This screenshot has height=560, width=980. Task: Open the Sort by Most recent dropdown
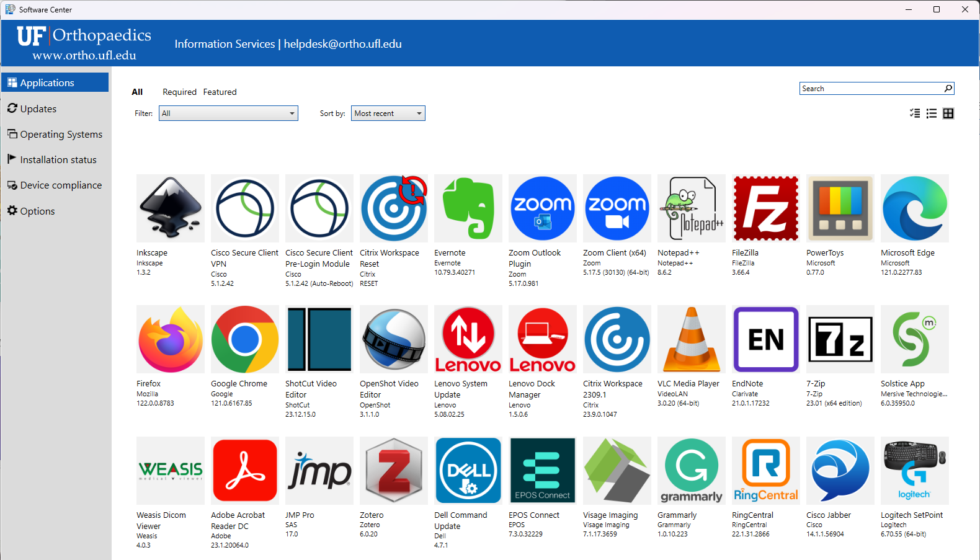[x=388, y=113]
